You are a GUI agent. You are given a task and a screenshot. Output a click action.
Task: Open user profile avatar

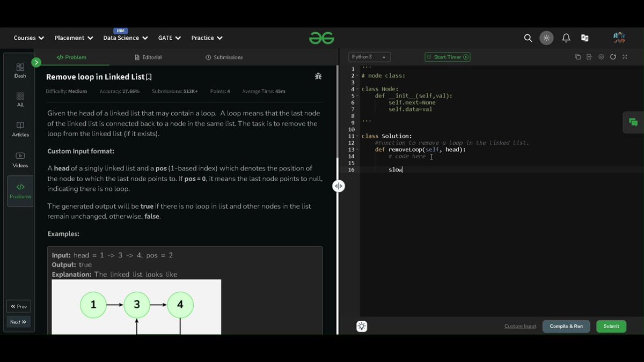619,38
